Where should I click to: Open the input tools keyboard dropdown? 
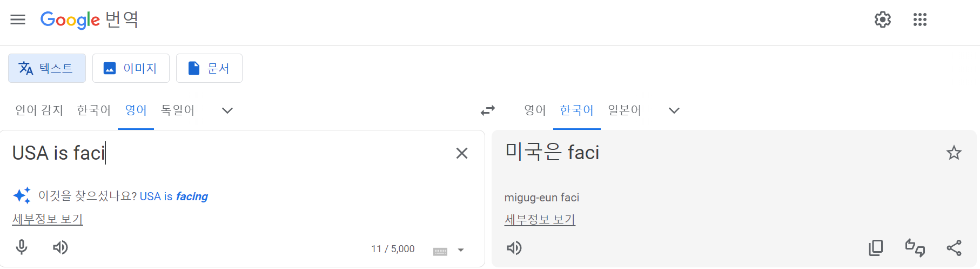460,250
